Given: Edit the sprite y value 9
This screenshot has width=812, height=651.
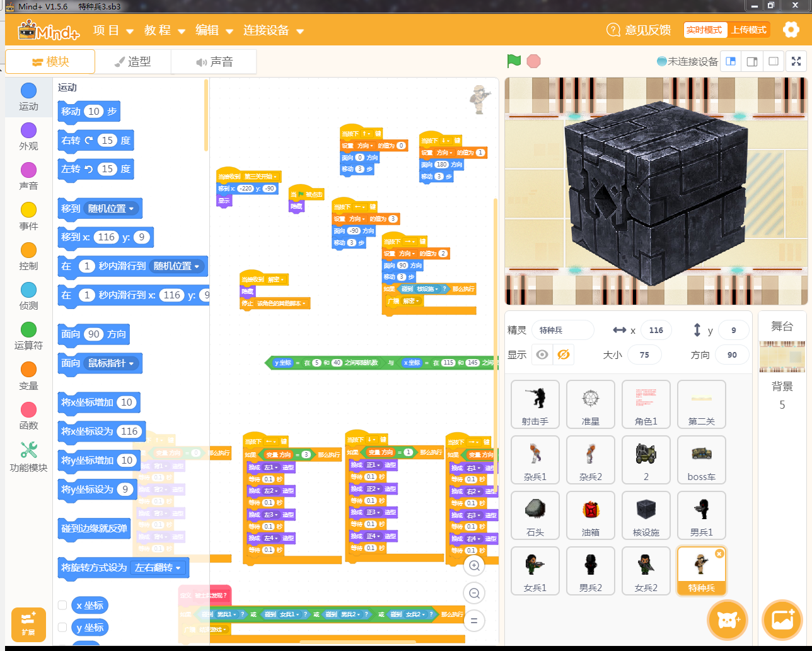Looking at the screenshot, I should tap(733, 330).
